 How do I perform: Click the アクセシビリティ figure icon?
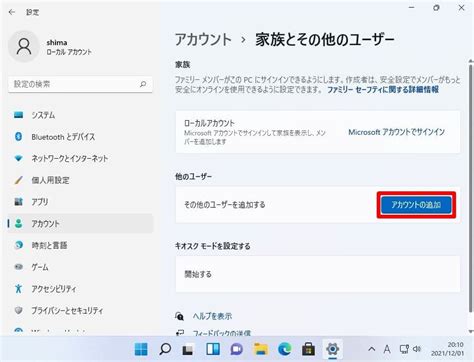point(19,288)
